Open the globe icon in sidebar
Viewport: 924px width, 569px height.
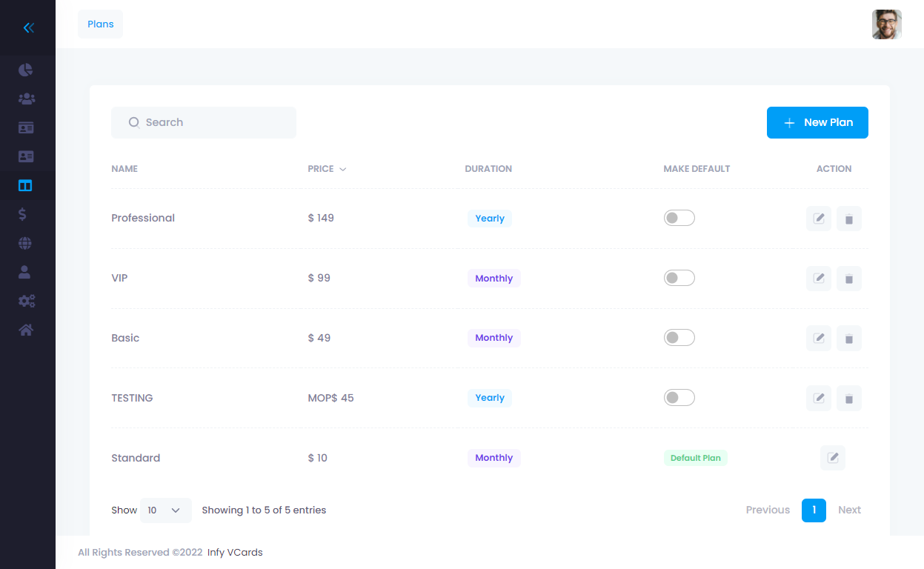pyautogui.click(x=26, y=243)
